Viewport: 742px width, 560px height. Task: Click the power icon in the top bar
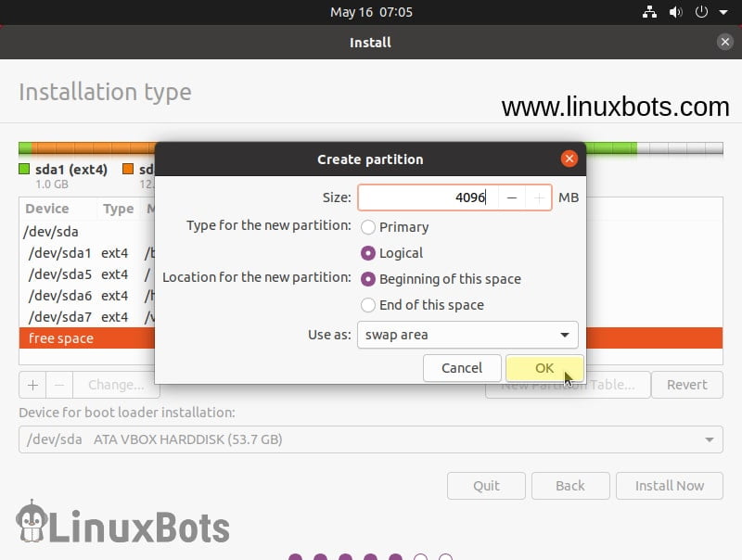point(699,12)
